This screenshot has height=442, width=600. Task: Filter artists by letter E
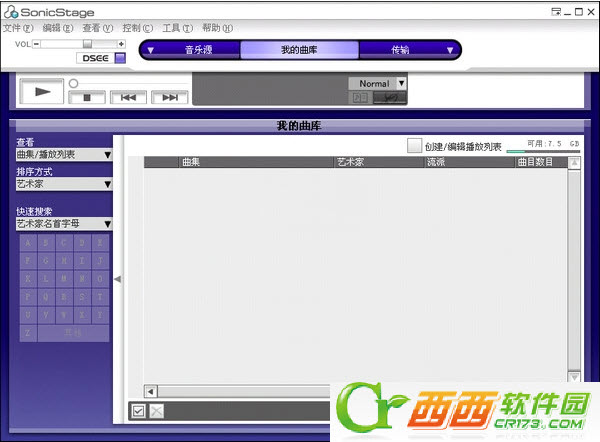[100, 243]
